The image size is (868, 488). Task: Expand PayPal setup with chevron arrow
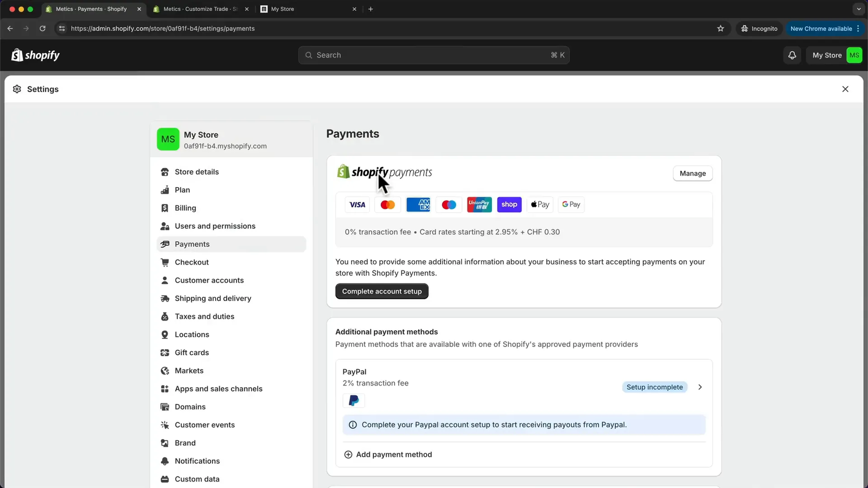pos(700,387)
